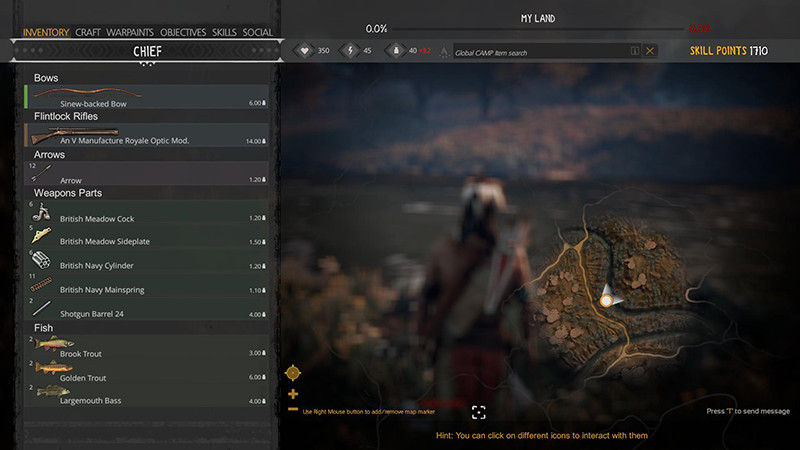This screenshot has height=450, width=800.
Task: Click the British Navy Cylinder icon
Action: 41,260
